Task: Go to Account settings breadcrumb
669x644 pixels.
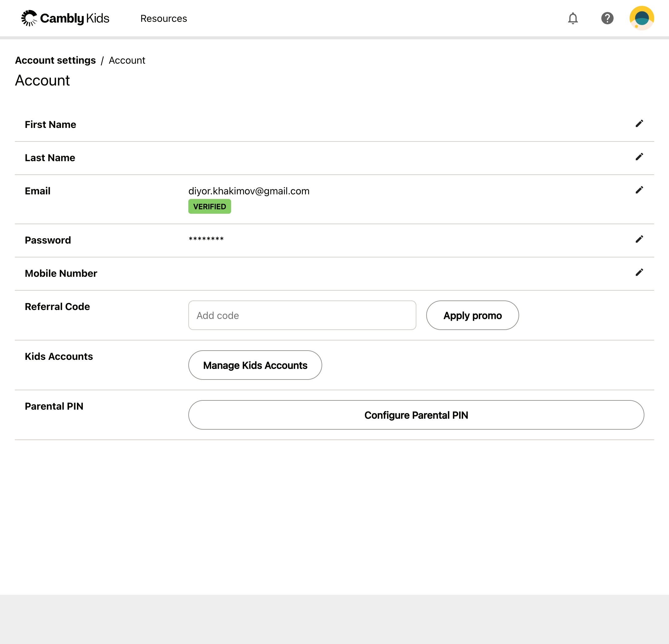Action: [x=55, y=60]
